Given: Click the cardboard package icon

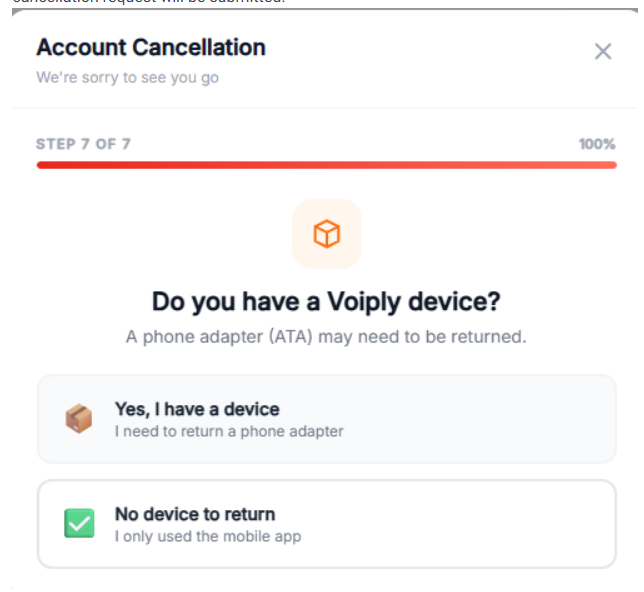Looking at the screenshot, I should 78,418.
